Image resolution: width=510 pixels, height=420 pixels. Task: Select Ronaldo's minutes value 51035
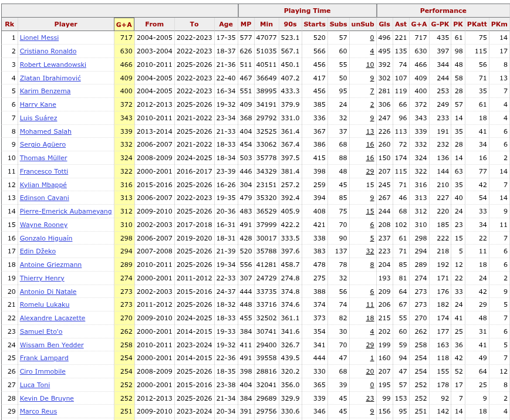click(x=266, y=51)
